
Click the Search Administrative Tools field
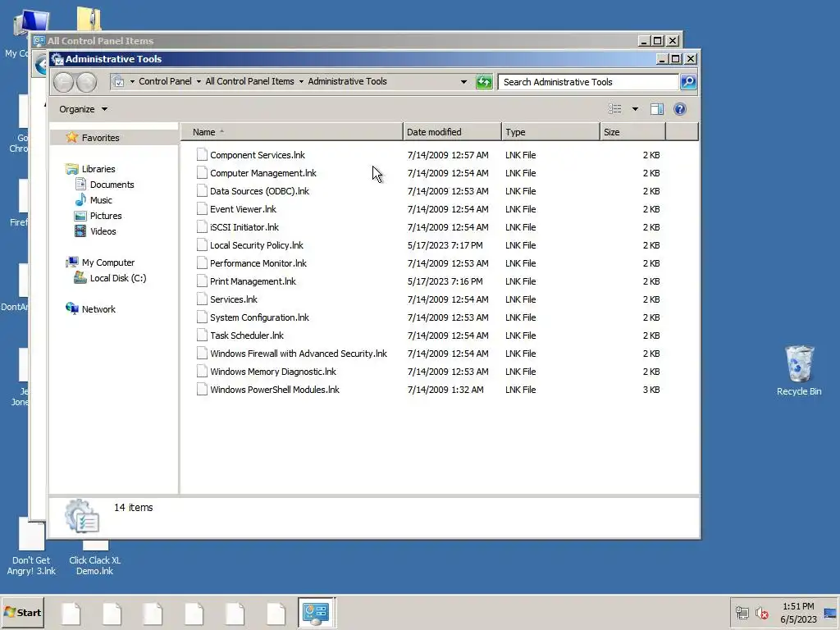588,82
